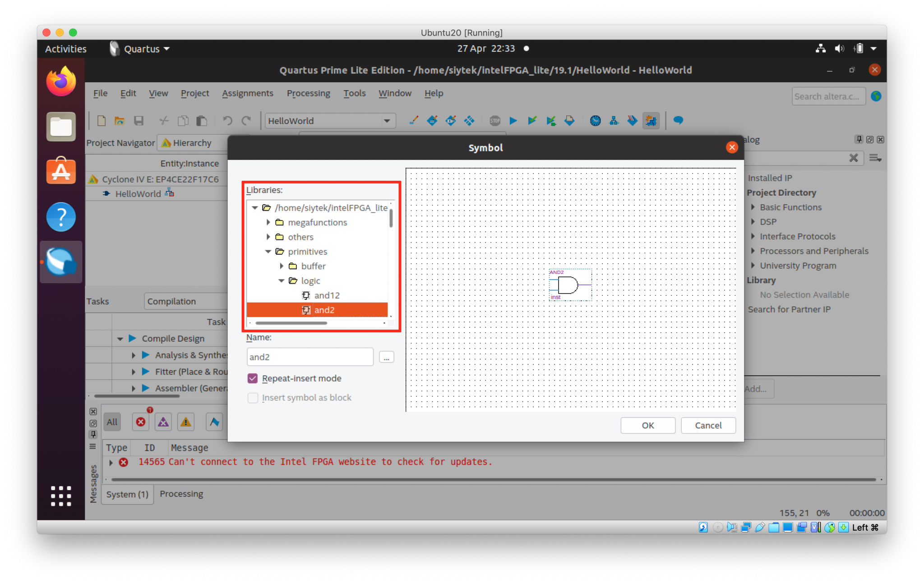Click OK to insert the and2 symbol
Viewport: 924px width, 583px height.
pyautogui.click(x=647, y=425)
